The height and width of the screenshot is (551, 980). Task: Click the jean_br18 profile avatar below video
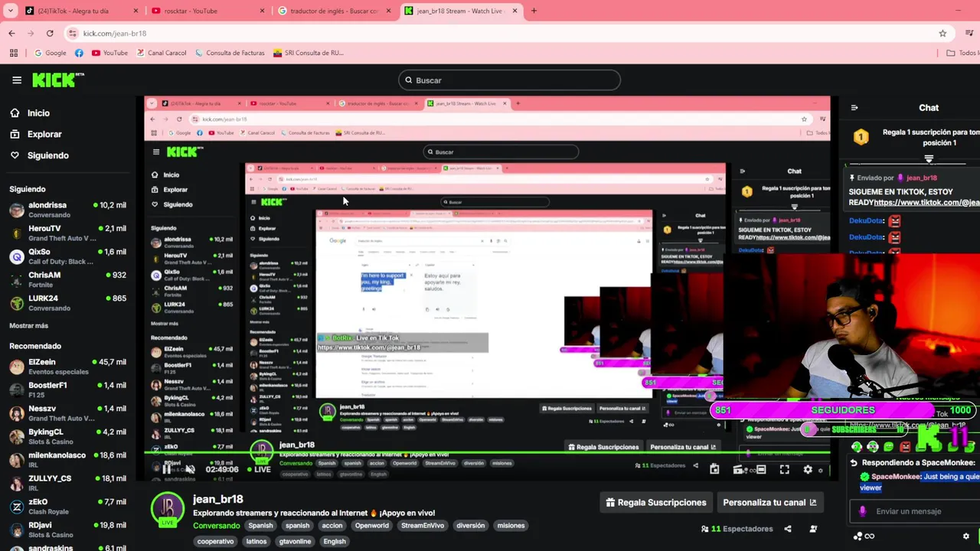(x=168, y=509)
